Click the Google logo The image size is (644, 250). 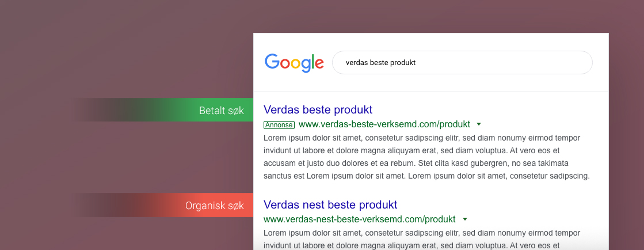click(294, 63)
